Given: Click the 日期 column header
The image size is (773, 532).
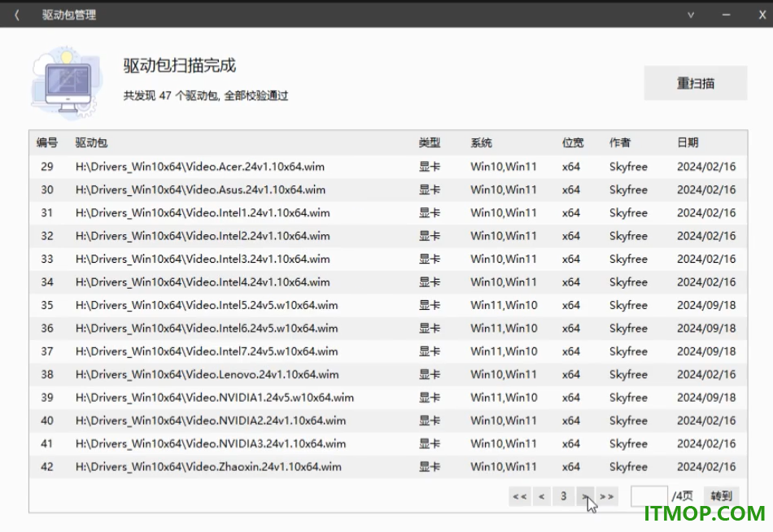Looking at the screenshot, I should coord(688,143).
